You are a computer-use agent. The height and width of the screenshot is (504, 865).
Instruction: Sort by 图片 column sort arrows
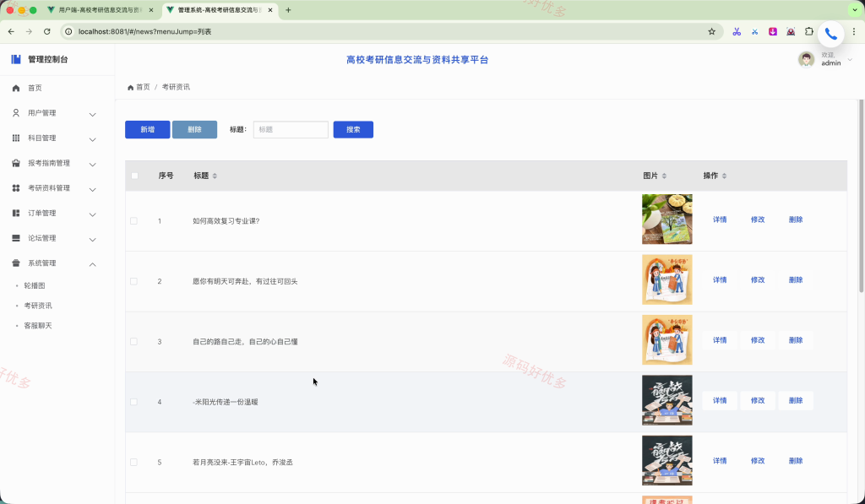click(x=664, y=176)
